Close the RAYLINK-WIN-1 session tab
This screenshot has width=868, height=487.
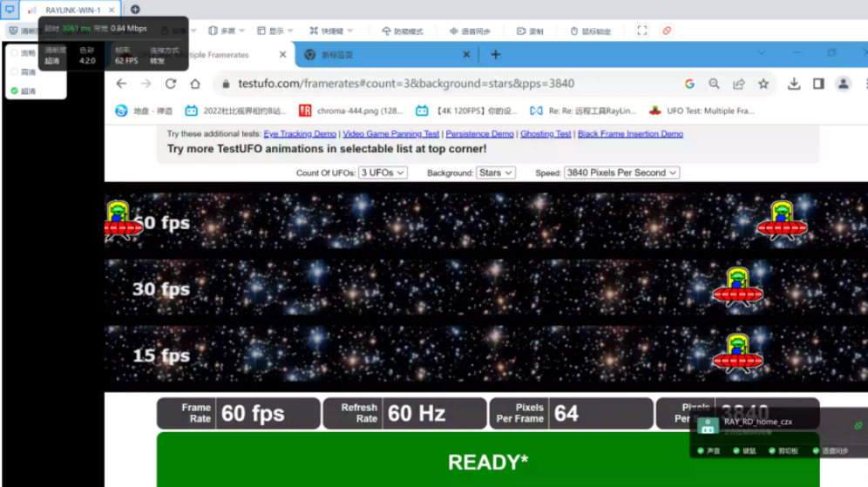pyautogui.click(x=112, y=10)
